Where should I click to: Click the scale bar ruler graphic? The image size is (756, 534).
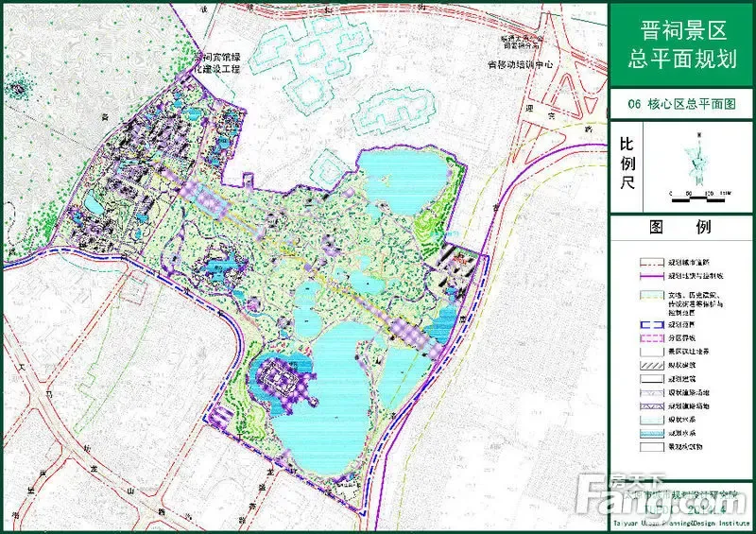(699, 194)
